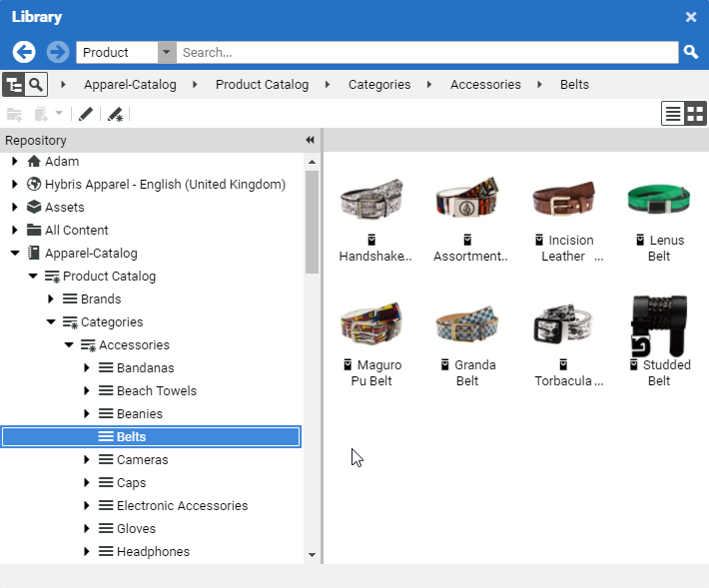Select Beach Towels in tree
The width and height of the screenshot is (709, 588).
pyautogui.click(x=156, y=390)
